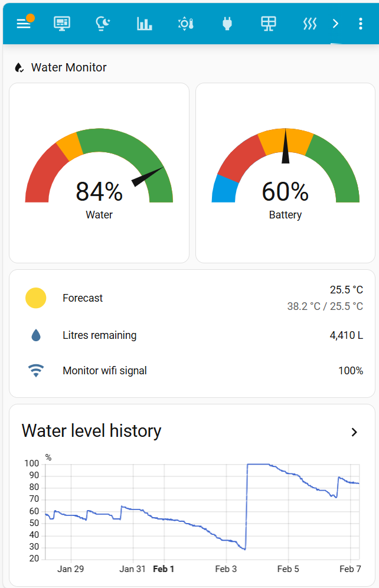
Task: Select the climate thermometer tab icon
Action: click(185, 23)
